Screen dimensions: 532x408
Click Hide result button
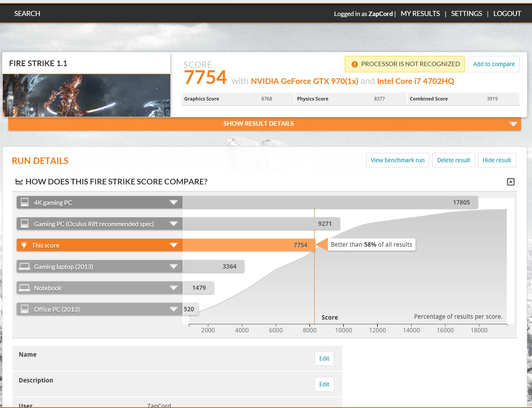(x=497, y=160)
